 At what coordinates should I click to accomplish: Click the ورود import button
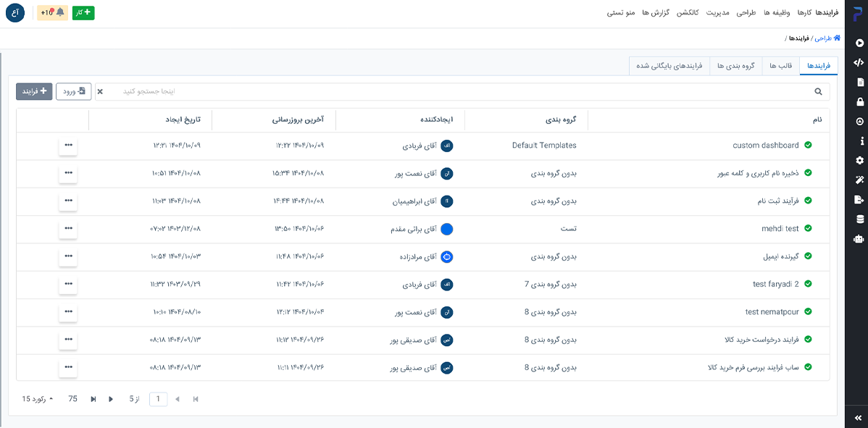point(73,91)
